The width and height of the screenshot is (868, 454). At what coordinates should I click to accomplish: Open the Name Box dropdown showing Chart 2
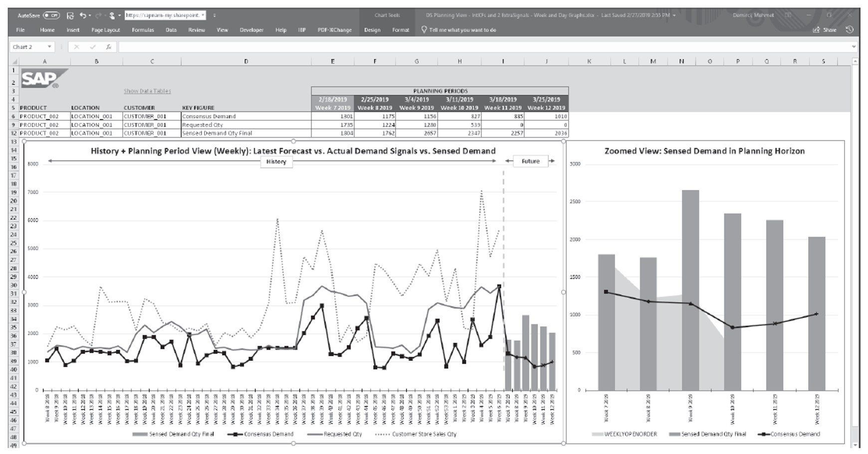(x=49, y=47)
